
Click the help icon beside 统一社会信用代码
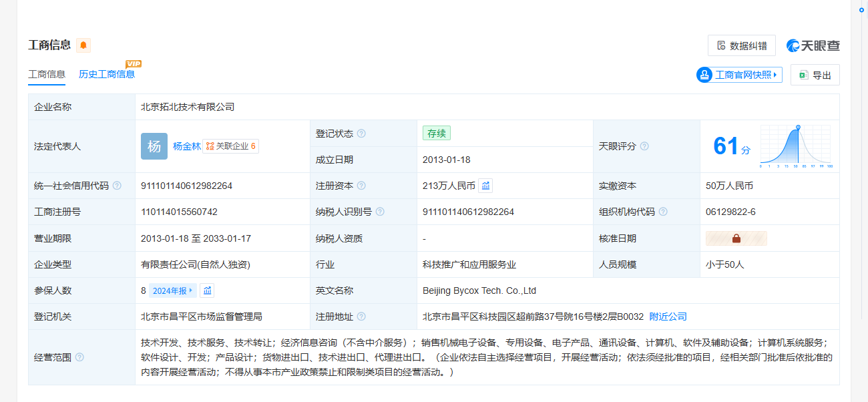tap(117, 186)
